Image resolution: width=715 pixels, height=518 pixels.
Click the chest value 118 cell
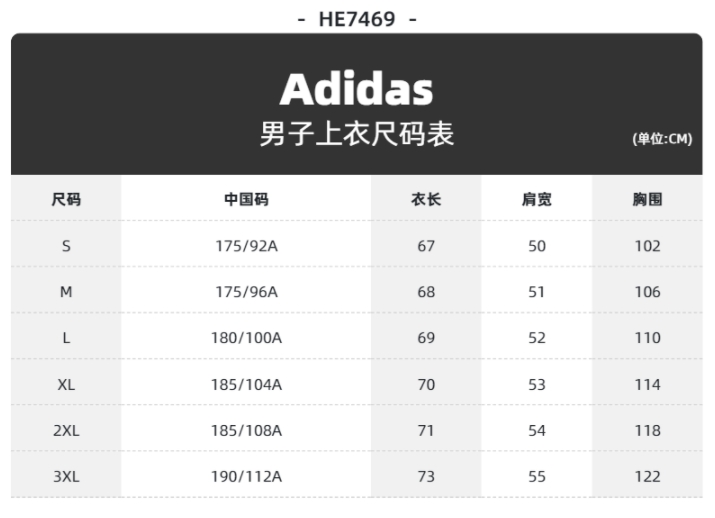click(647, 430)
